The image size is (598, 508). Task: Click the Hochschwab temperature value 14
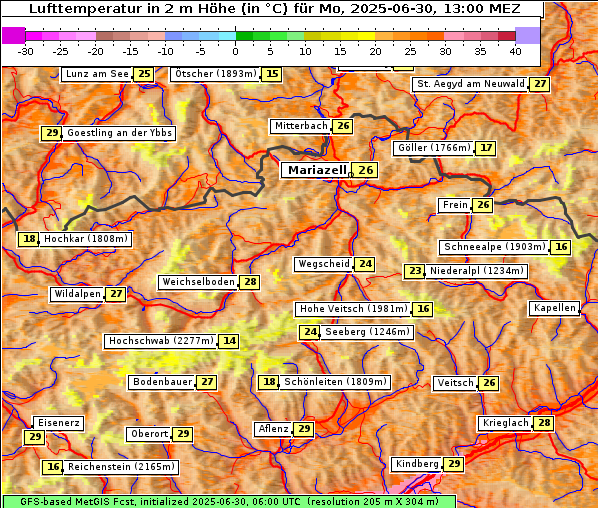click(229, 341)
